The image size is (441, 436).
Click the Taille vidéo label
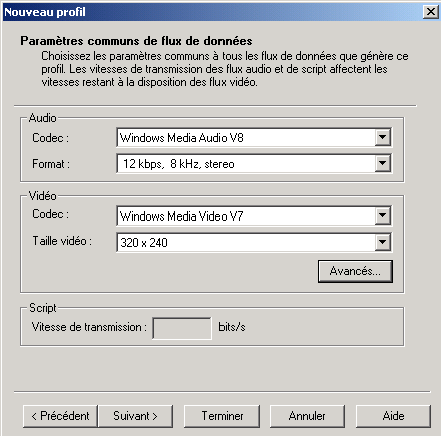pyautogui.click(x=62, y=241)
